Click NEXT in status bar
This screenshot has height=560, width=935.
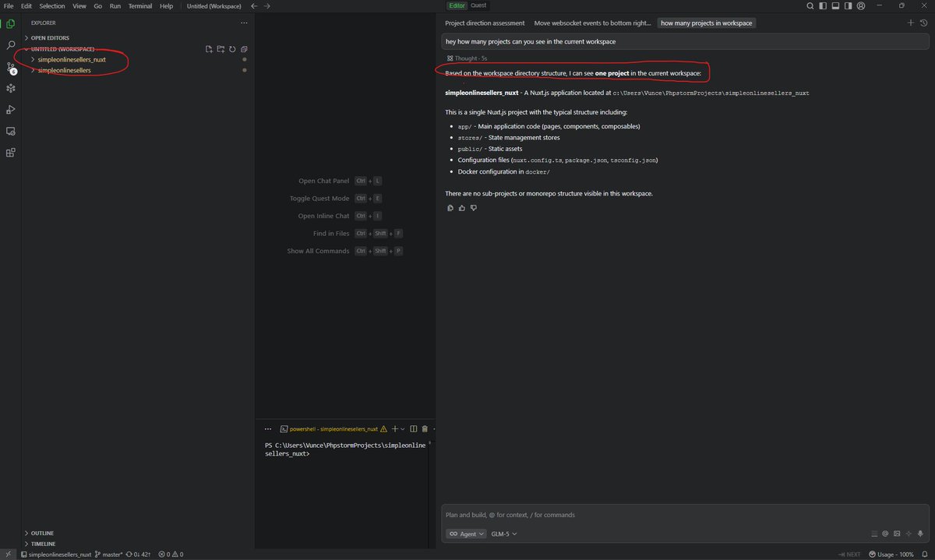(x=849, y=555)
